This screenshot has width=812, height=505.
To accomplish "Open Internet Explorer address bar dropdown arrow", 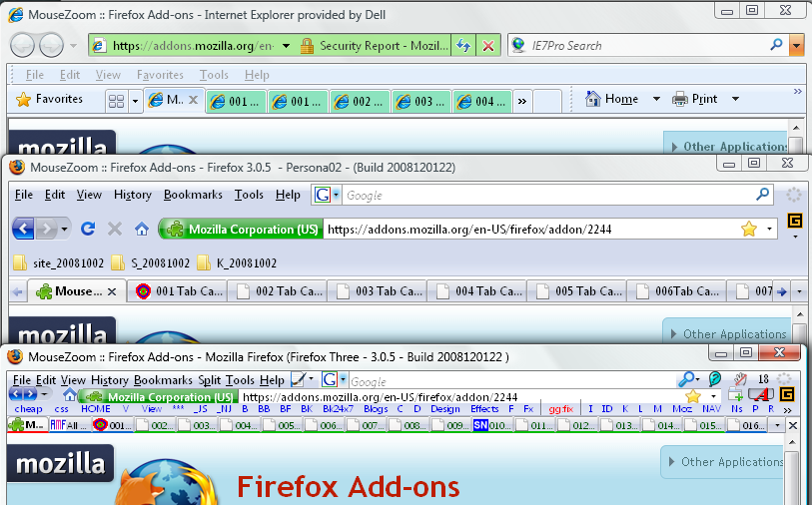I will (286, 46).
